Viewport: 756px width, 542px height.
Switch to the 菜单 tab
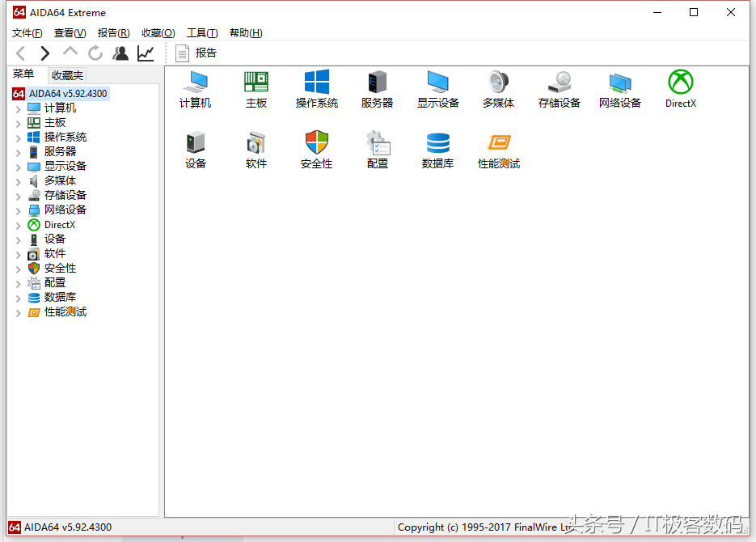coord(23,74)
